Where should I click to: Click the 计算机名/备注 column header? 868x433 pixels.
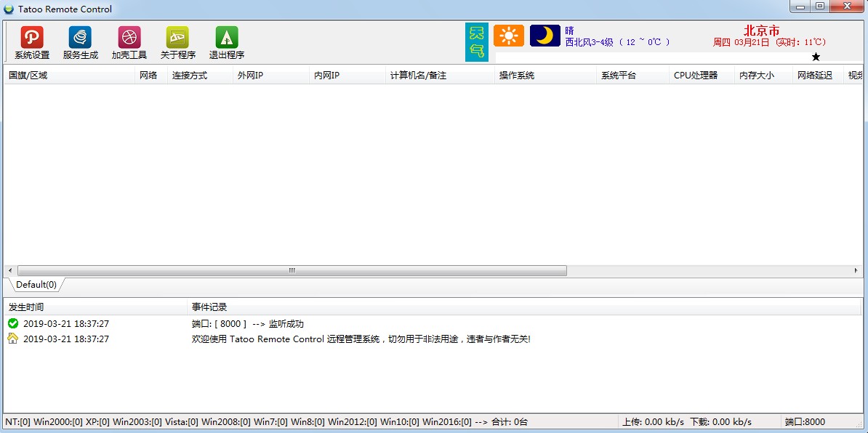click(x=440, y=76)
